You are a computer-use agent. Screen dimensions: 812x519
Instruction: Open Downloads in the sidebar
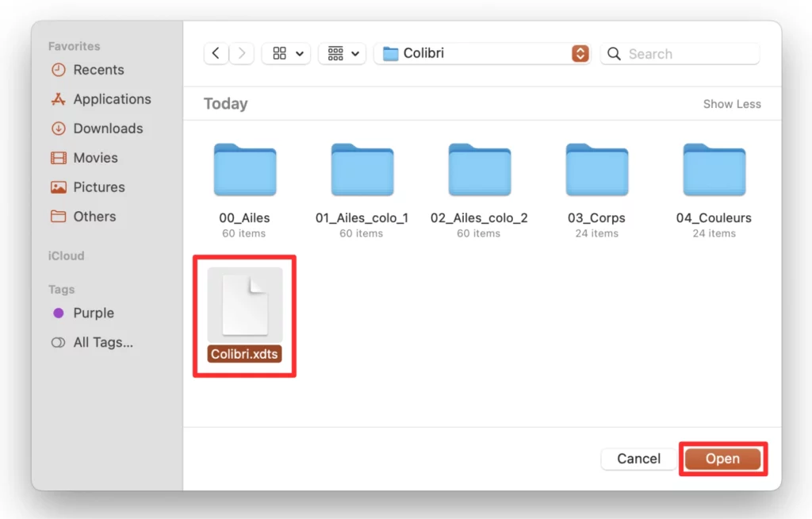coord(98,129)
